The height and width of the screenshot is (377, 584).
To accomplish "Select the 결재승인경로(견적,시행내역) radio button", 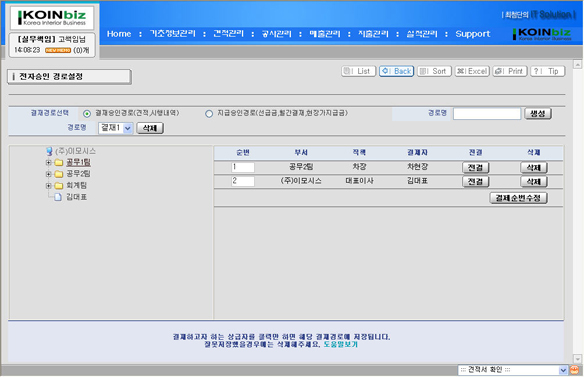I will coord(87,114).
